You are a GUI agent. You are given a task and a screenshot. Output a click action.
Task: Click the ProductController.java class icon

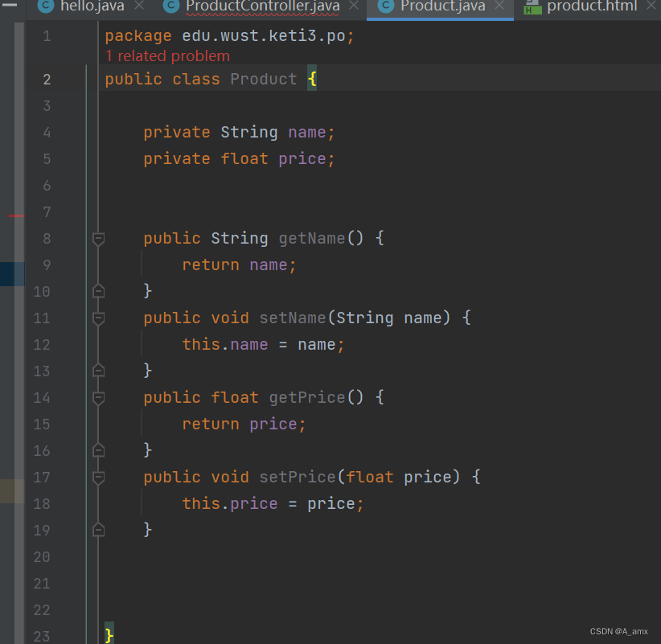click(x=171, y=6)
